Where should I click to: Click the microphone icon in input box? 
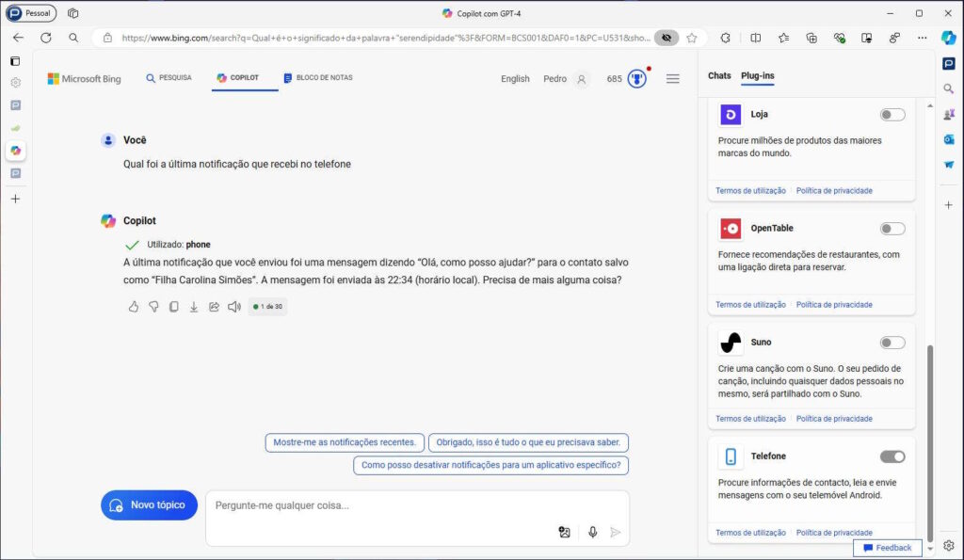click(x=593, y=533)
